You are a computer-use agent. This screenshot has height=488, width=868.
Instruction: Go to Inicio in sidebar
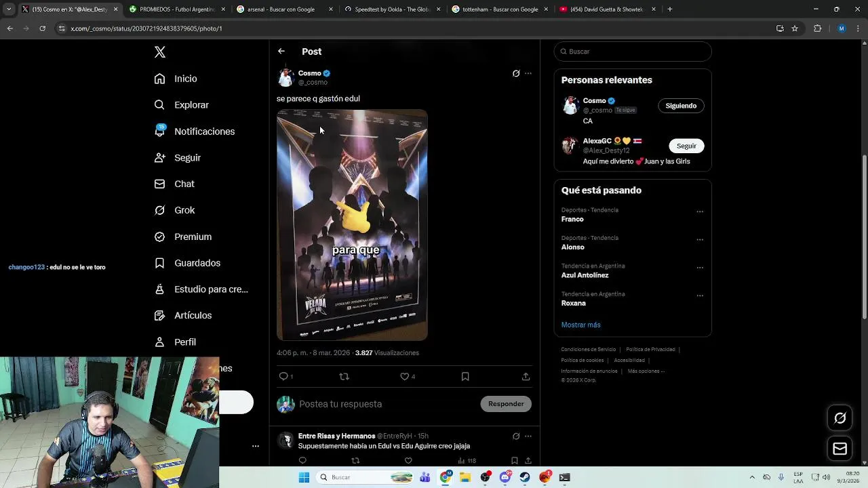(x=176, y=79)
